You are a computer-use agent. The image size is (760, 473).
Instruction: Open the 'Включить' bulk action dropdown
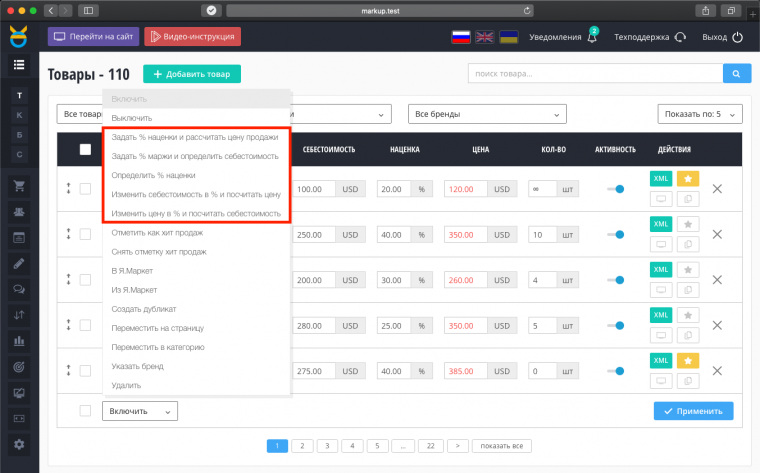(139, 411)
